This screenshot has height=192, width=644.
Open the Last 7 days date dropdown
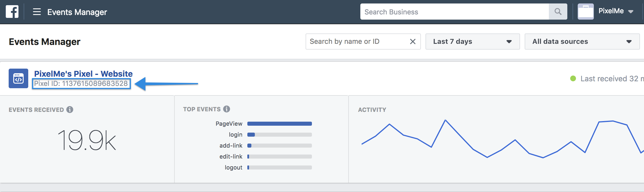pyautogui.click(x=472, y=42)
